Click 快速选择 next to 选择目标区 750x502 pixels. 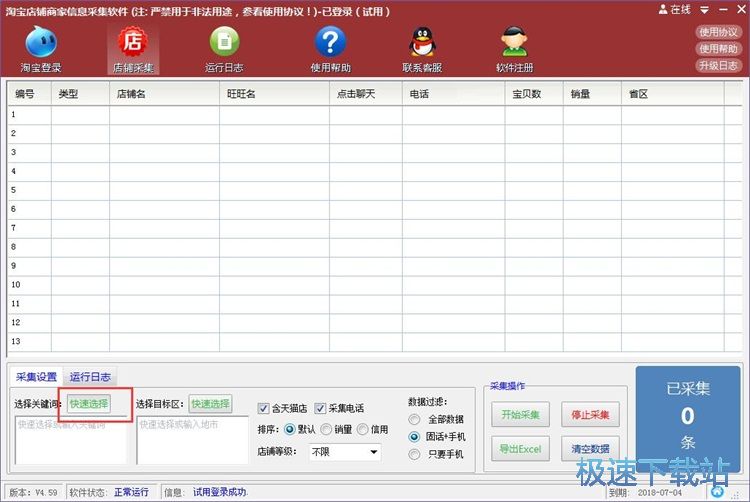[210, 404]
